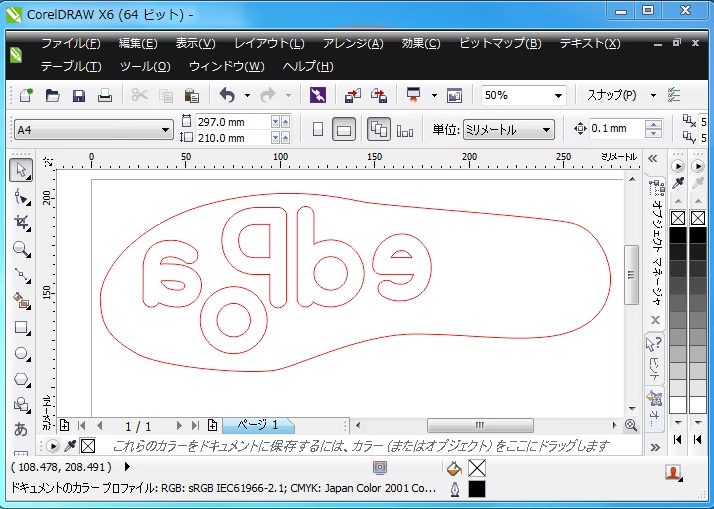The height and width of the screenshot is (509, 714).
Task: Select the Crop tool
Action: point(21,222)
